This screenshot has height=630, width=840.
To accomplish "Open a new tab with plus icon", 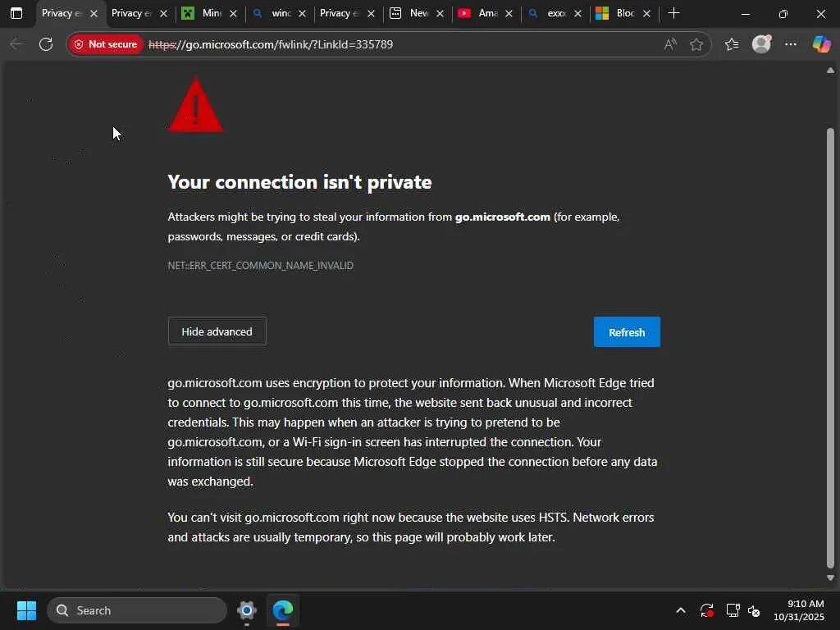I will (674, 13).
